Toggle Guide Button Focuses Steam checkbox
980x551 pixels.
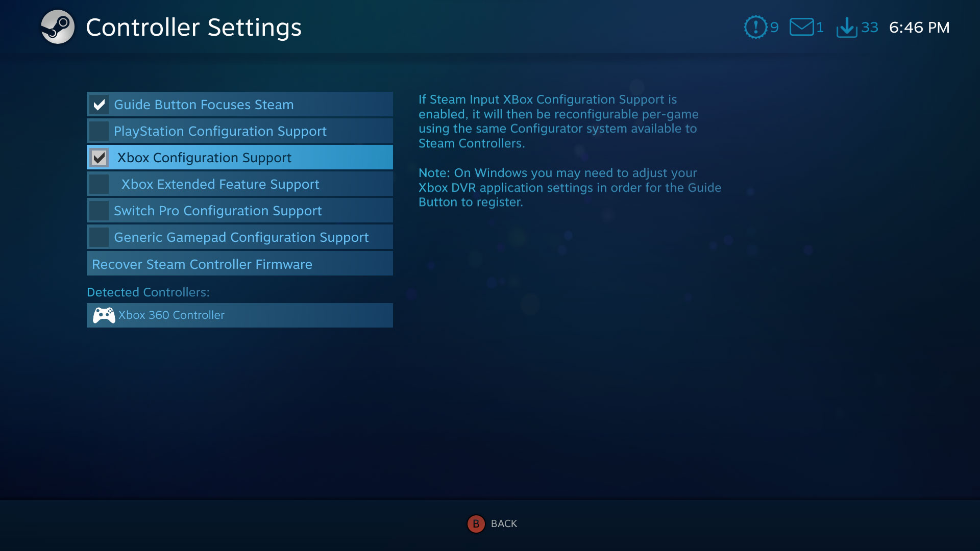pos(100,104)
